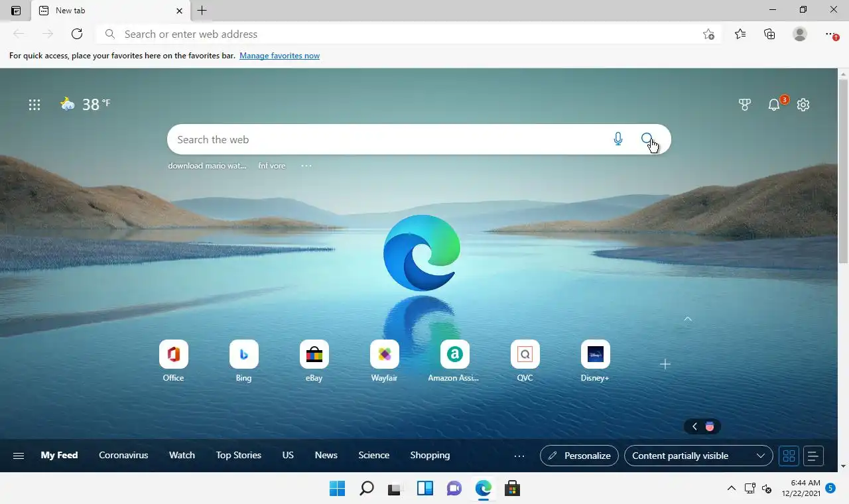The width and height of the screenshot is (849, 504).
Task: Click the Personalize button
Action: (x=580, y=456)
